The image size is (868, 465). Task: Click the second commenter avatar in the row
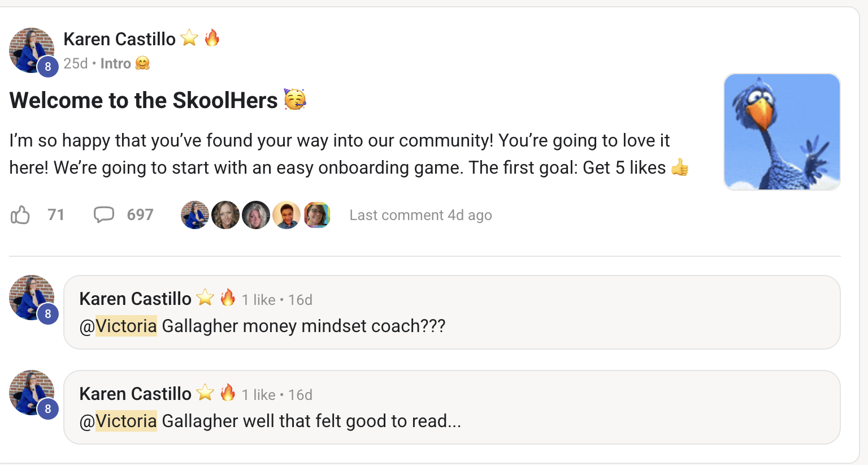coord(225,215)
